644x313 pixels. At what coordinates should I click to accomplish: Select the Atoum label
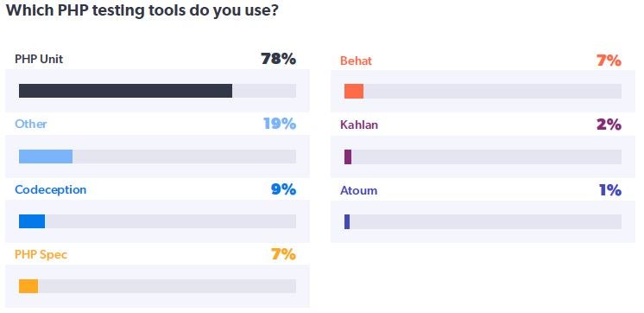358,190
